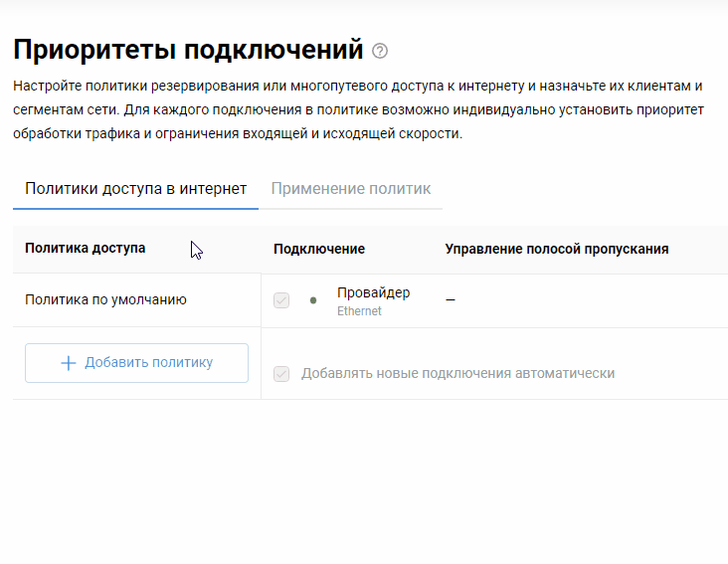728x564 pixels.
Task: Select the Политики доступа в интернет tab
Action: (135, 189)
